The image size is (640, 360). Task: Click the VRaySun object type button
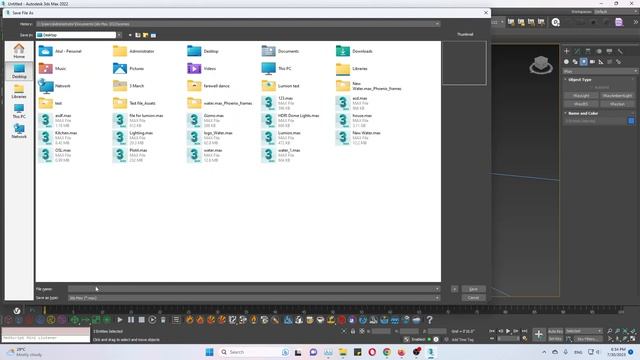coord(617,104)
